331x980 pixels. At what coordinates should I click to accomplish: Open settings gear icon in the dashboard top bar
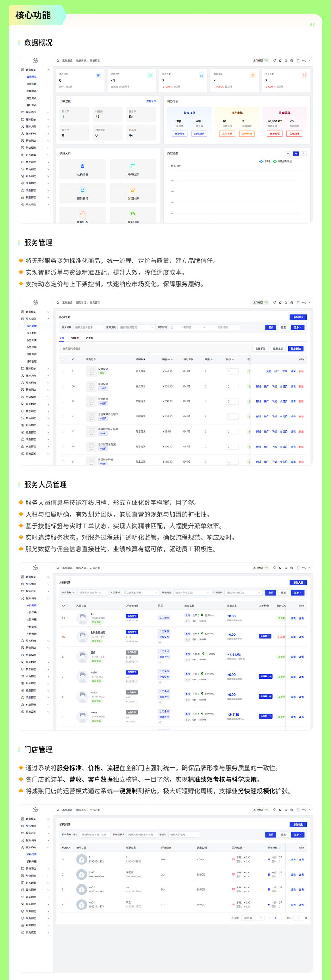[292, 60]
